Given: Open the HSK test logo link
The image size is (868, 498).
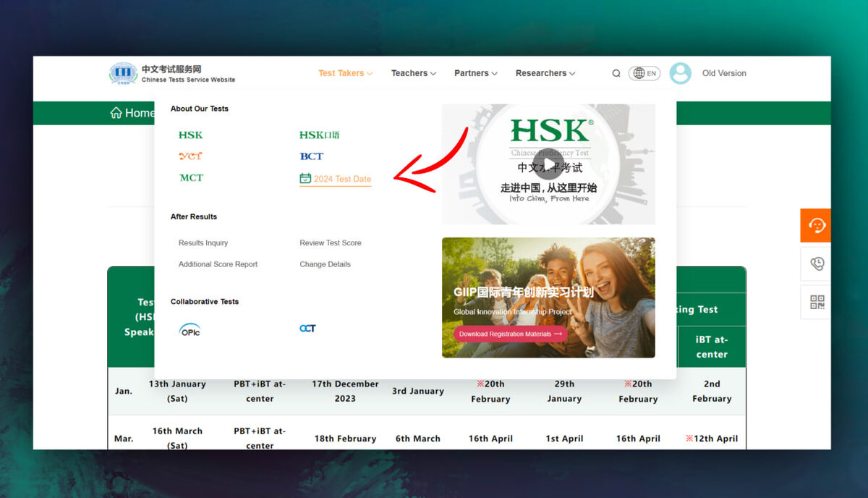Looking at the screenshot, I should 191,135.
